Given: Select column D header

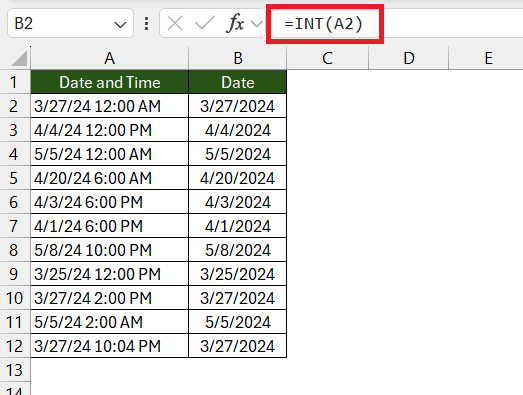Looking at the screenshot, I should pos(409,58).
